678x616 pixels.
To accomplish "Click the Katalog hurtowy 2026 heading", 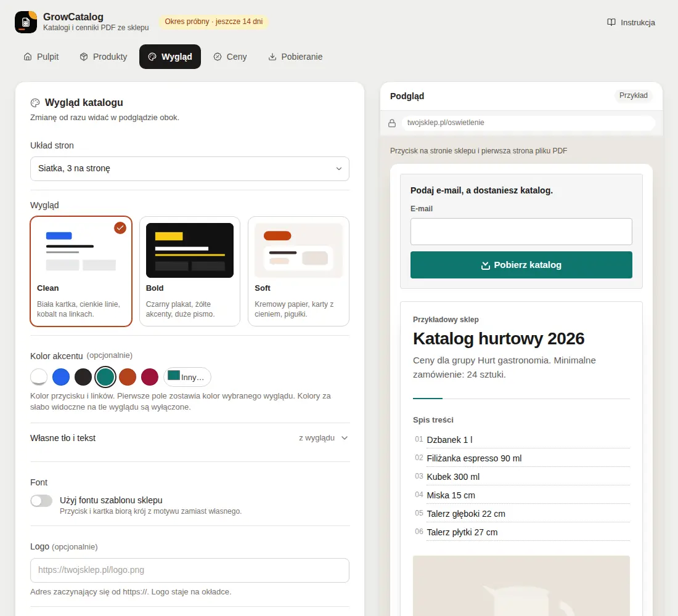I will (499, 339).
